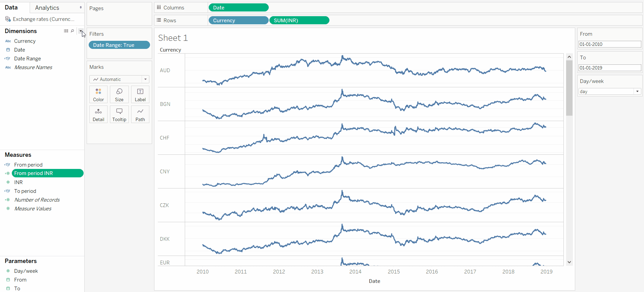
Task: Click the calendar icon beside From parameter
Action: point(8,280)
